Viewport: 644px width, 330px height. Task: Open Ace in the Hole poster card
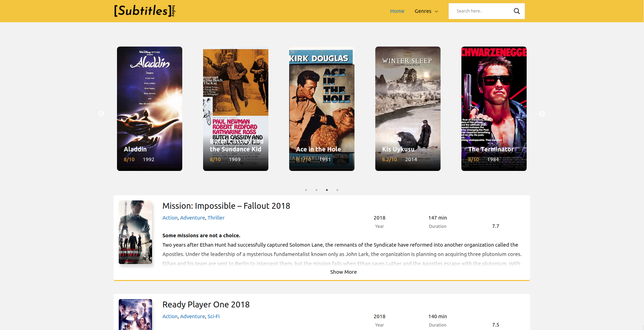(x=321, y=108)
